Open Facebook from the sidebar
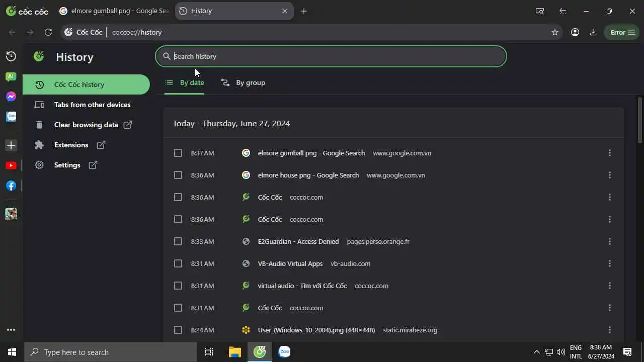 [x=11, y=186]
